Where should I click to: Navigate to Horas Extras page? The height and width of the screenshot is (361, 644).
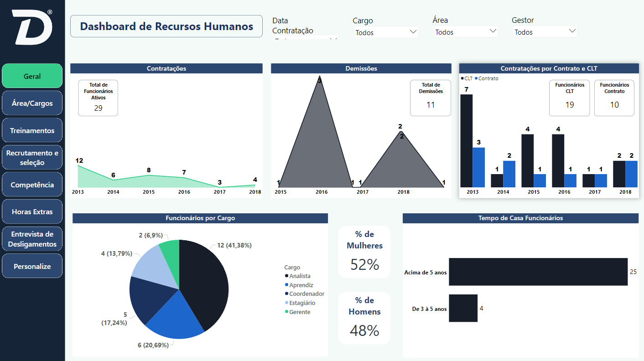pos(32,211)
